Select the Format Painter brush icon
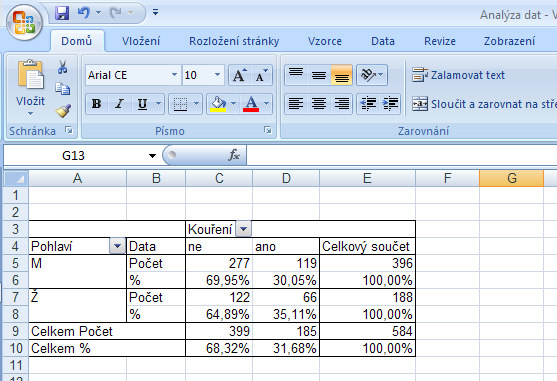 click(63, 111)
